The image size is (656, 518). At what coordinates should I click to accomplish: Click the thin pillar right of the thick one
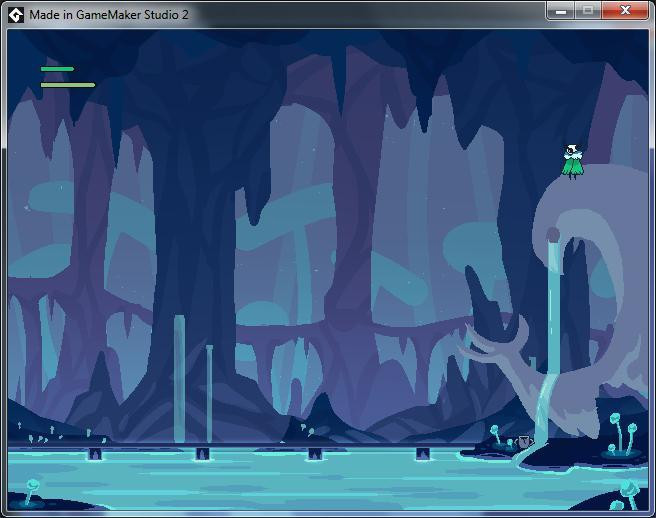click(209, 394)
